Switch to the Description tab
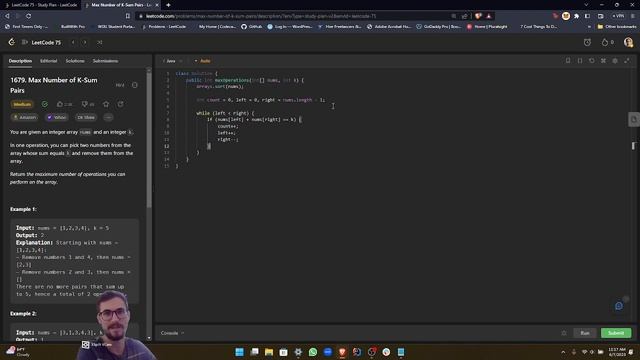Image resolution: width=640 pixels, height=360 pixels. [20, 61]
